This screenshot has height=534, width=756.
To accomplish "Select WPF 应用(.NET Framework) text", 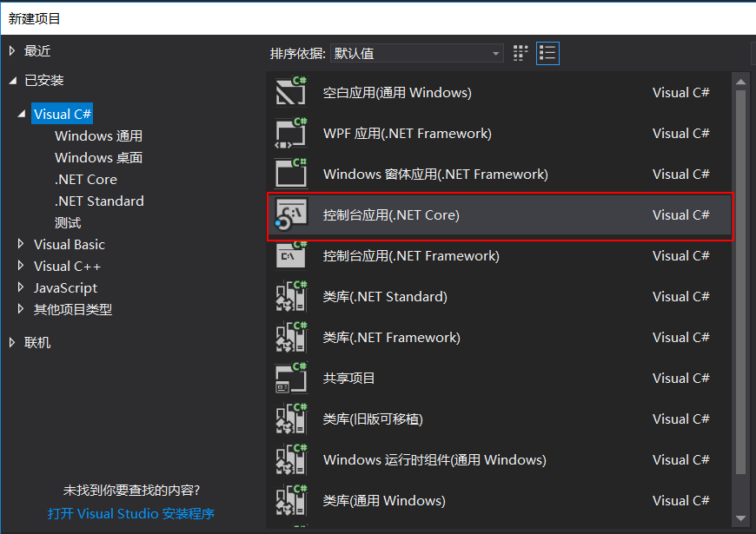I will click(x=408, y=134).
